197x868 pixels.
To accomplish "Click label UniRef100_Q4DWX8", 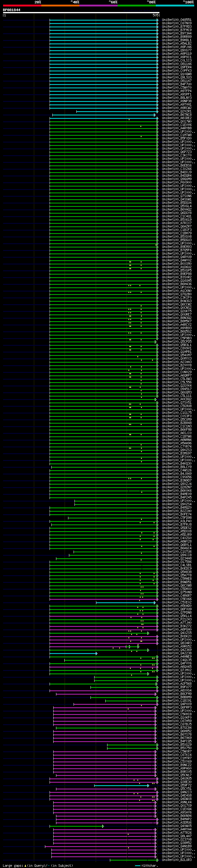I will (x=176, y=799).
